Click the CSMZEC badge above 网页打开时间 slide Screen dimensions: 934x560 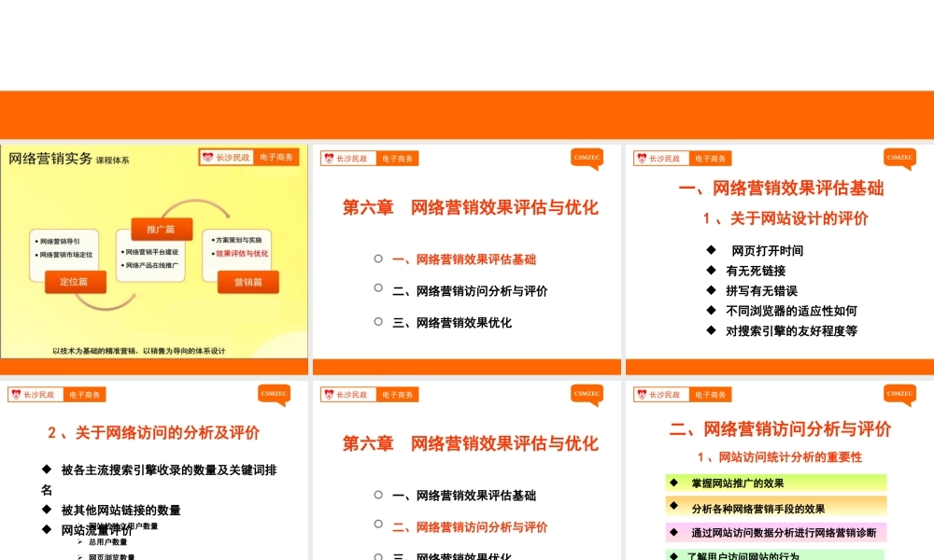click(900, 159)
